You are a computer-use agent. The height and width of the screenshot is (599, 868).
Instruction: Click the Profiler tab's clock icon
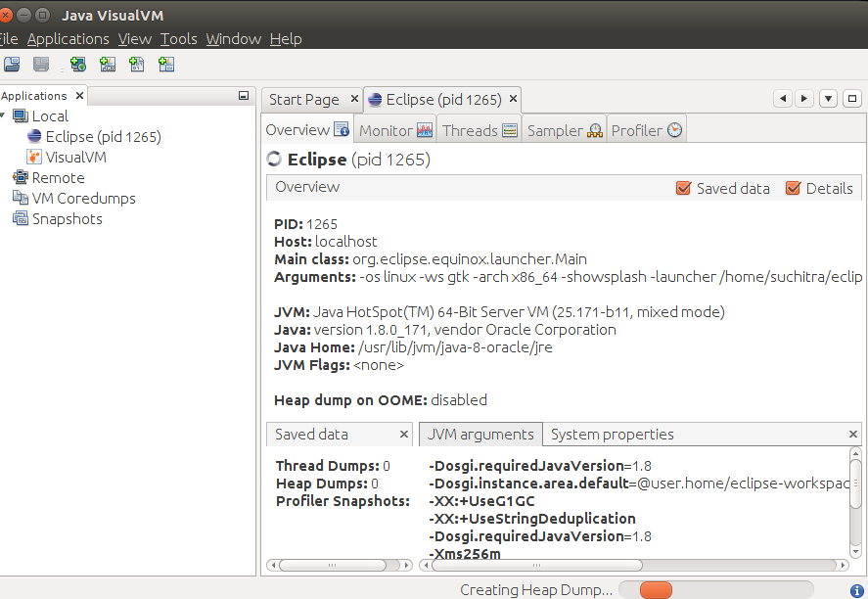click(675, 130)
